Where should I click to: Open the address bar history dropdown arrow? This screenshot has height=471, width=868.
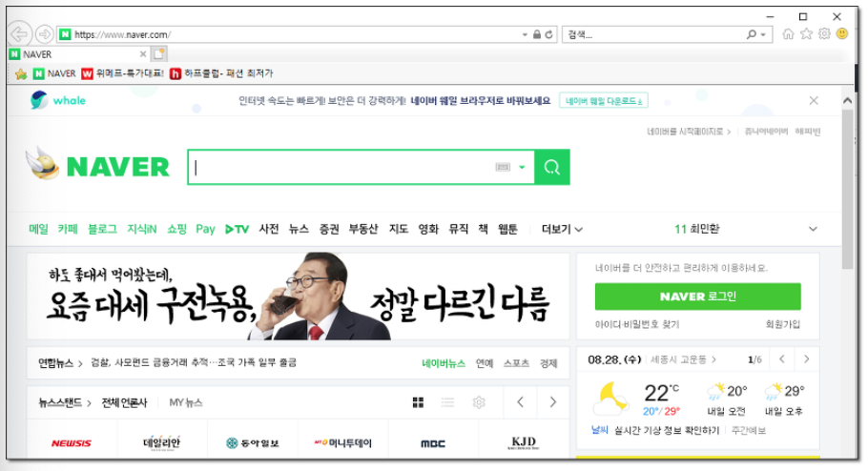pos(525,35)
